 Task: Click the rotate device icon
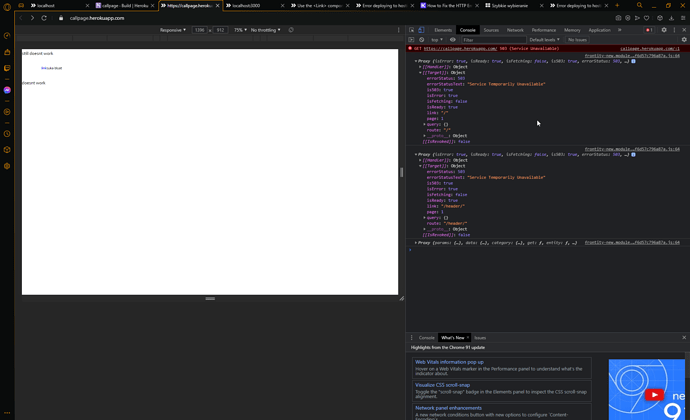click(x=291, y=30)
